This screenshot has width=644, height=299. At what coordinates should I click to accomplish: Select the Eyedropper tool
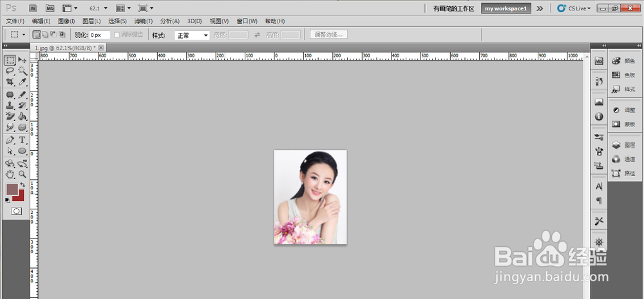coord(22,82)
